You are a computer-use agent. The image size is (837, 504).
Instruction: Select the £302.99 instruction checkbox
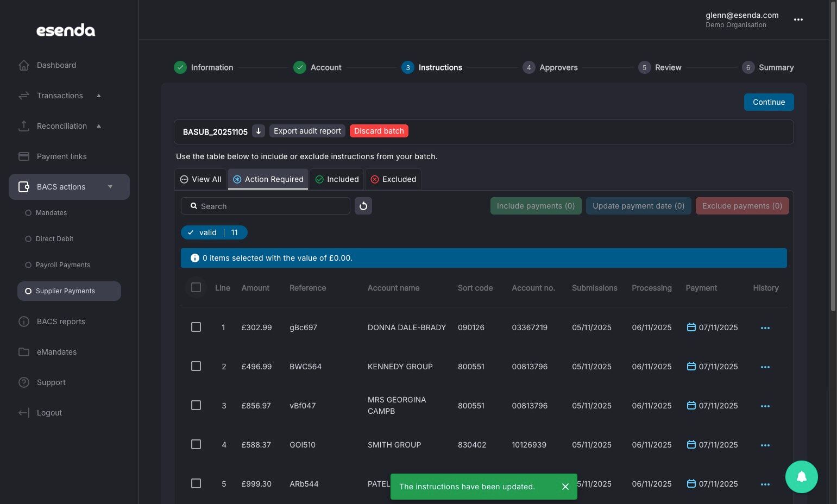196,327
